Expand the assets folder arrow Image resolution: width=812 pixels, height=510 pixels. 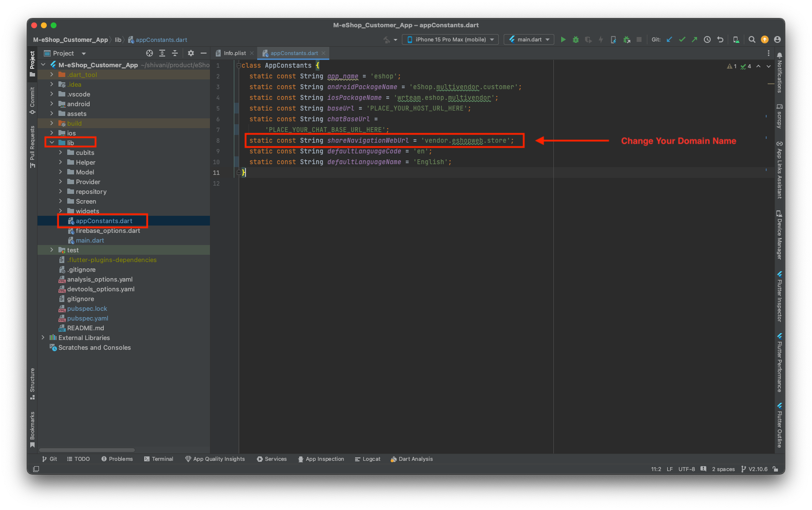(52, 113)
